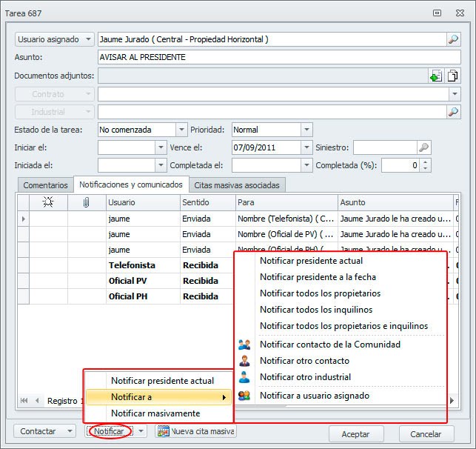Select Notificaciones y comunicados tab
Image resolution: width=476 pixels, height=449 pixels.
(131, 184)
